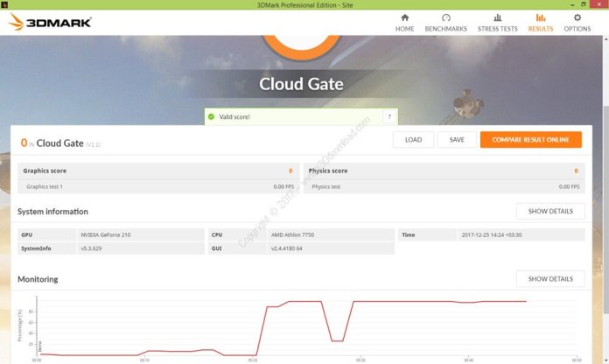609x364 pixels.
Task: Click the System information heading
Action: pos(52,212)
